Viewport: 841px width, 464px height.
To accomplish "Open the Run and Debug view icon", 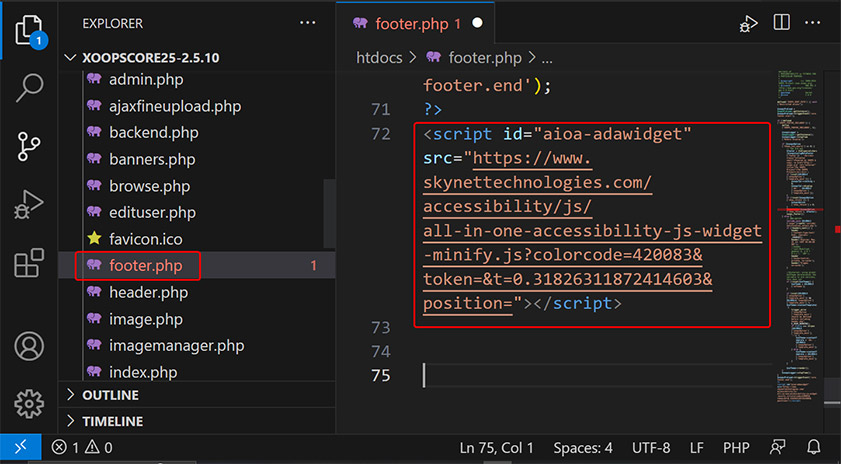I will click(x=29, y=204).
